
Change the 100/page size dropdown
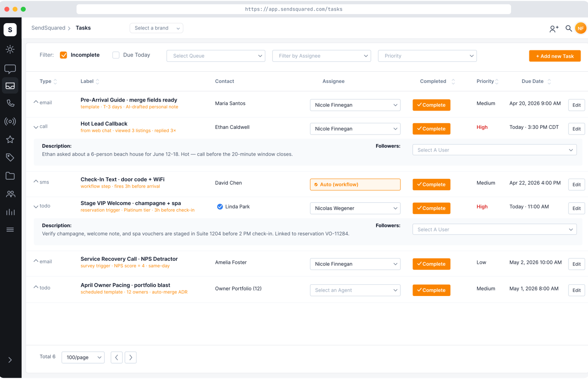point(83,357)
